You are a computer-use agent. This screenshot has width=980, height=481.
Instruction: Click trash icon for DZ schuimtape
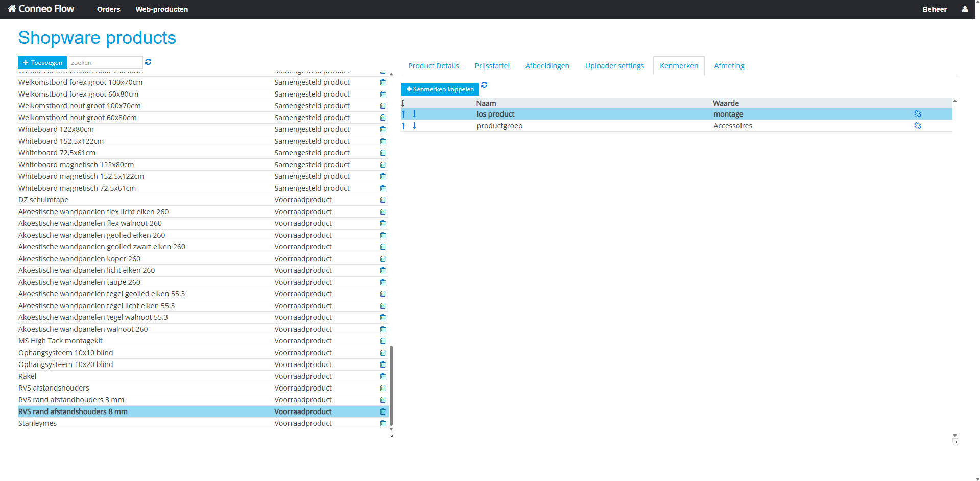click(x=383, y=200)
